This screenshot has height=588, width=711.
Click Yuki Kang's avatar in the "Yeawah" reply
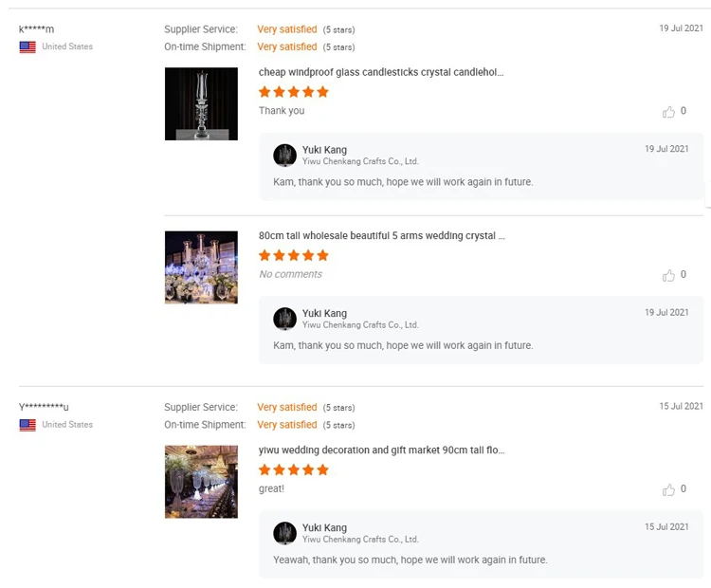click(x=284, y=533)
